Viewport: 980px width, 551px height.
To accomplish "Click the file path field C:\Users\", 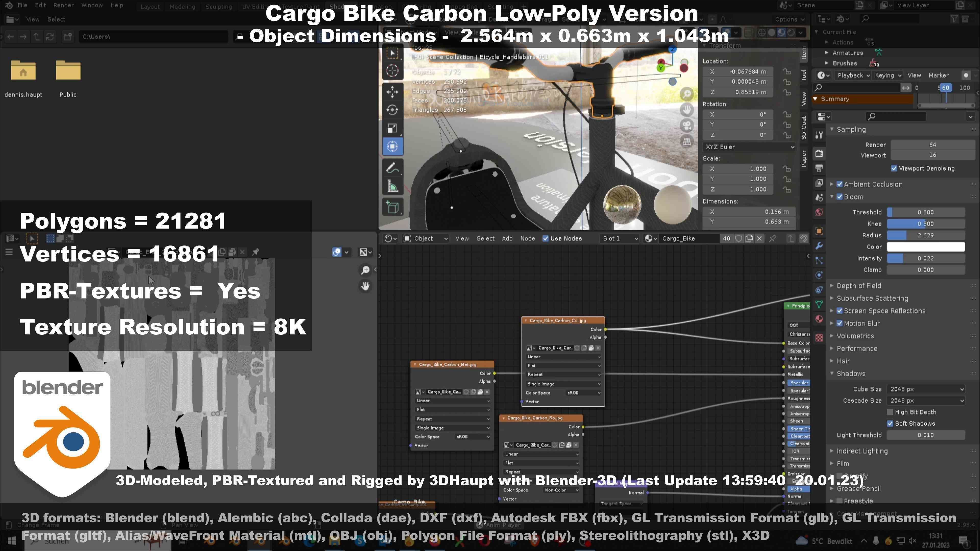I will pos(153,37).
